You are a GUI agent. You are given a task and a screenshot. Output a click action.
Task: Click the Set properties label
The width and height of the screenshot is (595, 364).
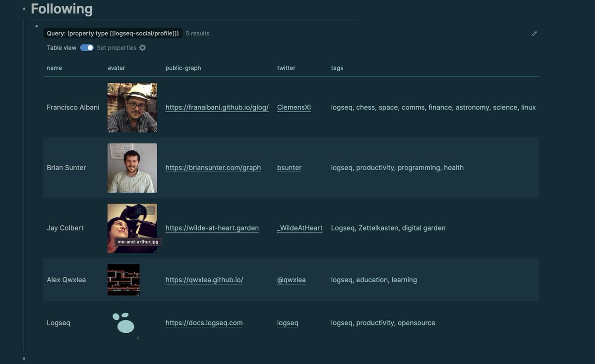tap(117, 48)
